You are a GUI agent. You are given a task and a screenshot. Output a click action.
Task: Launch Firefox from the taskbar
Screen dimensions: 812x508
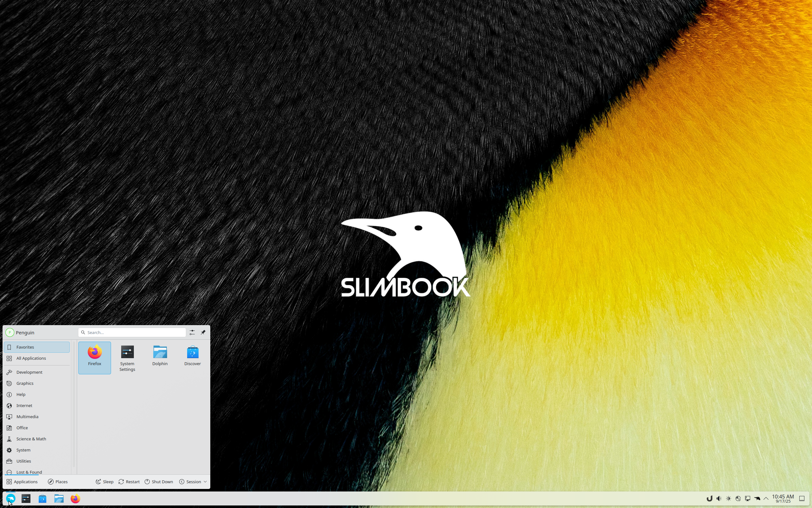(x=75, y=498)
